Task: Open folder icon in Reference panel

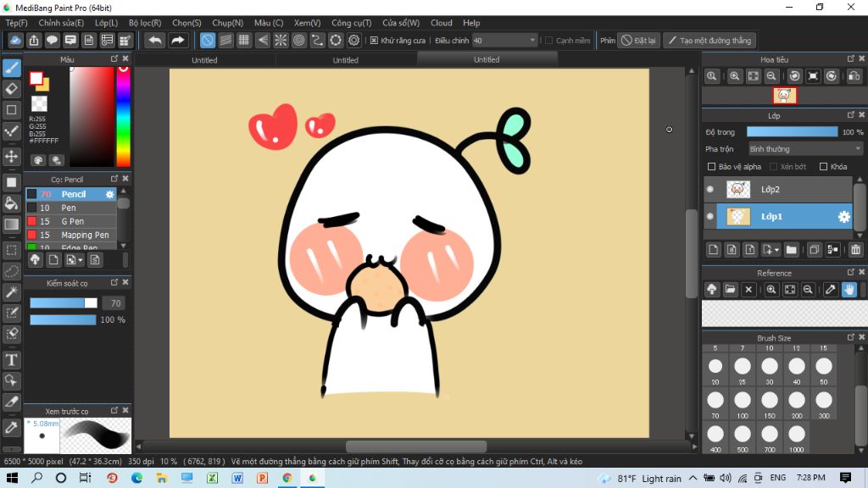Action: pyautogui.click(x=730, y=290)
